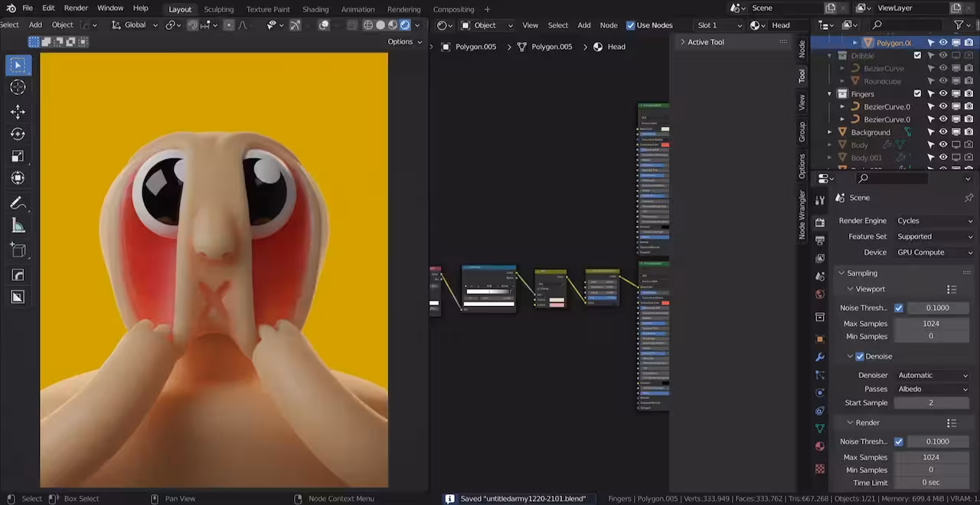
Task: Open the Global transform orientation dropdown
Action: 135,25
